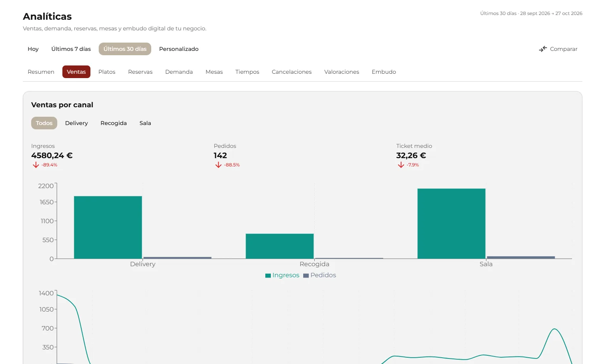
Task: Click the -88.5% change indicator
Action: (232, 165)
